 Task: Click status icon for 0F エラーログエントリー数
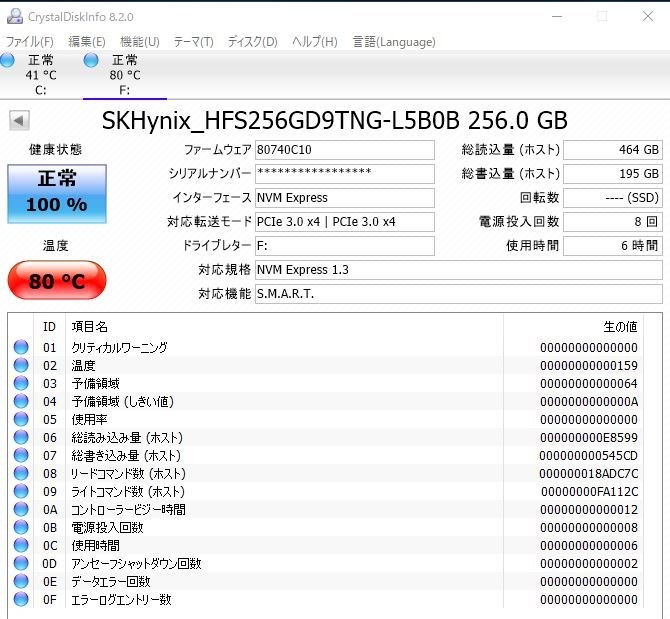click(21, 599)
